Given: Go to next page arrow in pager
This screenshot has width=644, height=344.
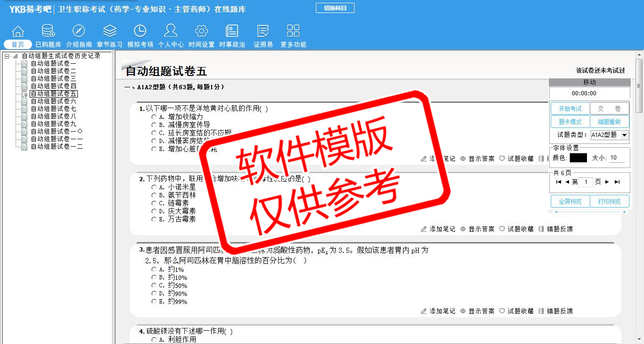Looking at the screenshot, I should click(x=607, y=182).
